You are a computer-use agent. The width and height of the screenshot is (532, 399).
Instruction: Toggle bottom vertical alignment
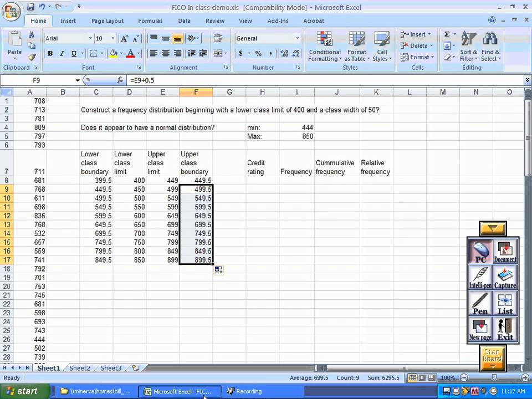pos(177,38)
